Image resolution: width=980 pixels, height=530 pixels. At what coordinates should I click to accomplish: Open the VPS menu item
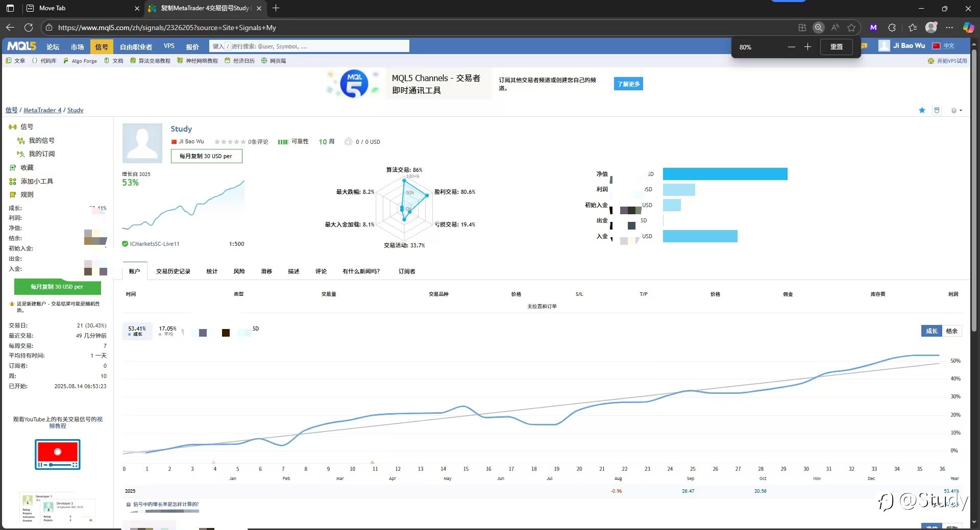click(x=169, y=46)
